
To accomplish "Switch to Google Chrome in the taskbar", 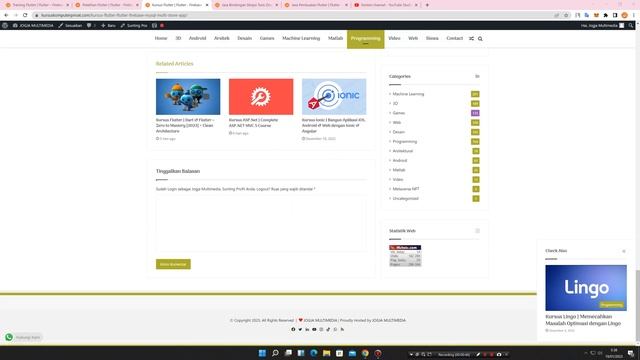I will tap(365, 353).
